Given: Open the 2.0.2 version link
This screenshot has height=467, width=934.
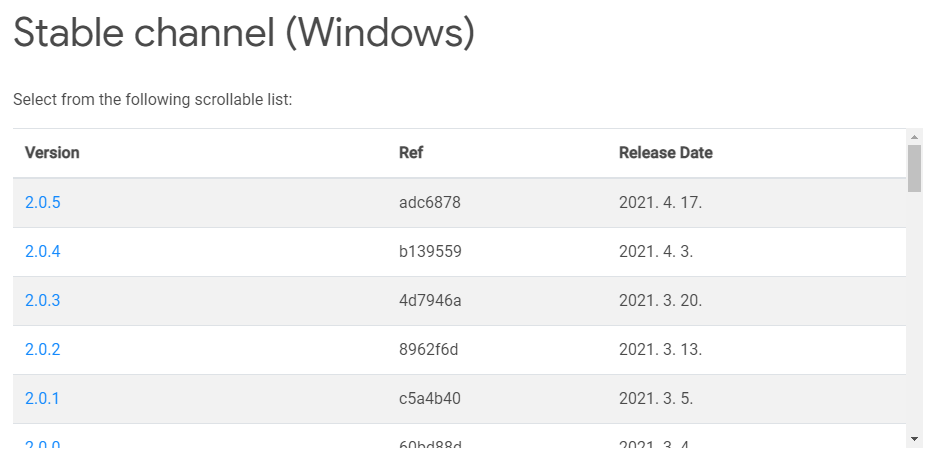Looking at the screenshot, I should click(x=42, y=349).
